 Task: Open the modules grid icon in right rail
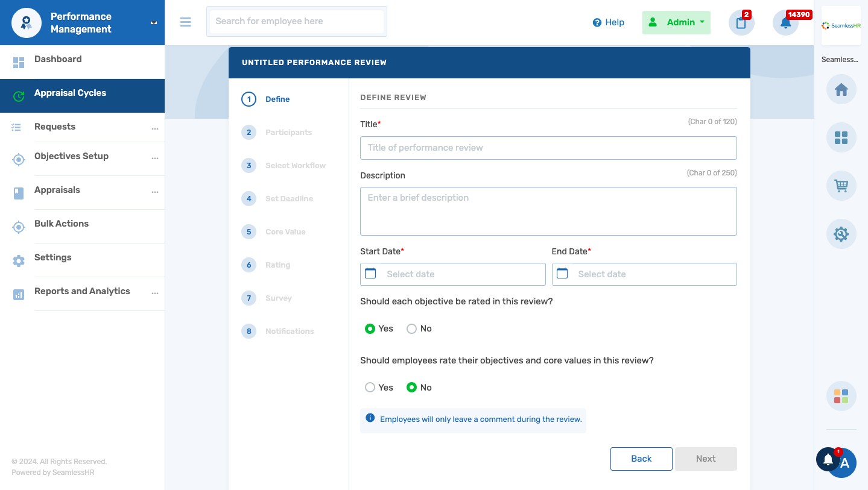click(841, 138)
